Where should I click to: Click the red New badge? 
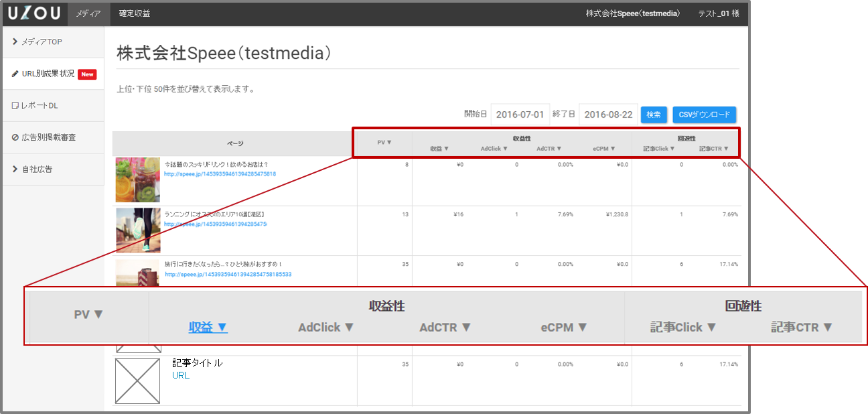(x=87, y=74)
